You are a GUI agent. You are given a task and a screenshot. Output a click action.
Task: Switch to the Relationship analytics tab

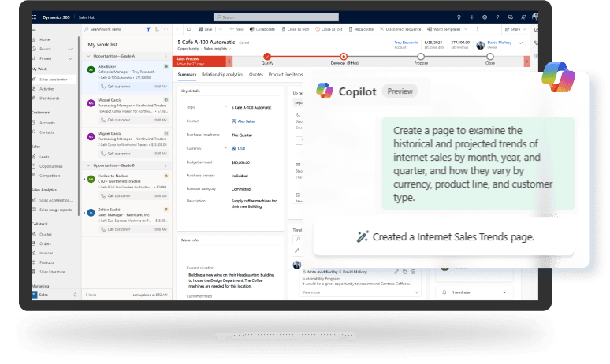point(222,75)
